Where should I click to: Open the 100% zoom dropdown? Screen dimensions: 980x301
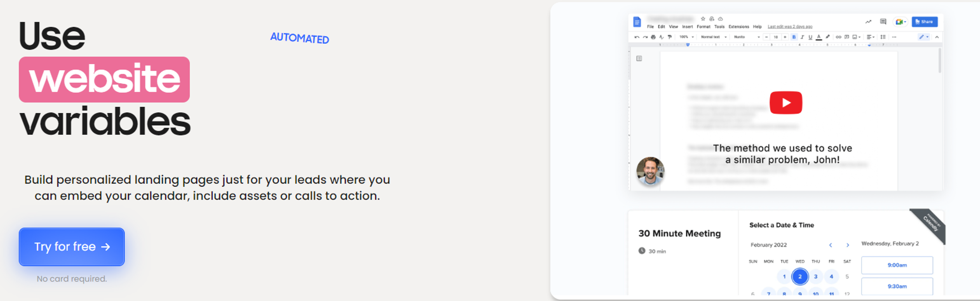coord(686,37)
